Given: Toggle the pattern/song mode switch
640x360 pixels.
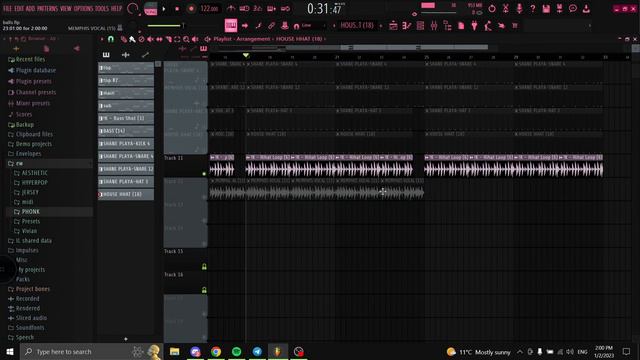Looking at the screenshot, I should tap(151, 9).
